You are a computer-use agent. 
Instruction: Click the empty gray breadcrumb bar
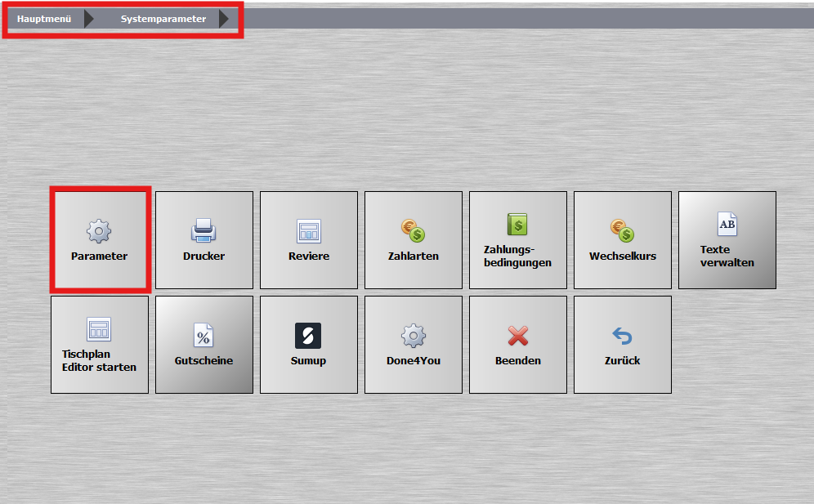click(527, 19)
